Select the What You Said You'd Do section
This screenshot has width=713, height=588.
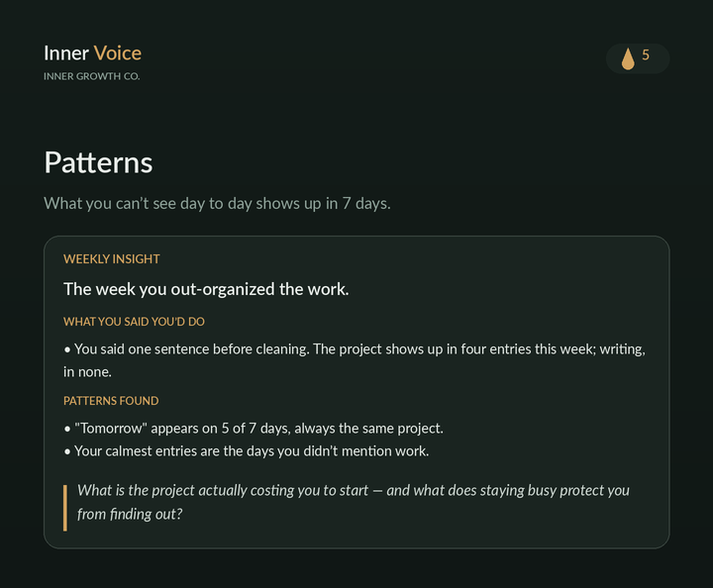pos(134,322)
